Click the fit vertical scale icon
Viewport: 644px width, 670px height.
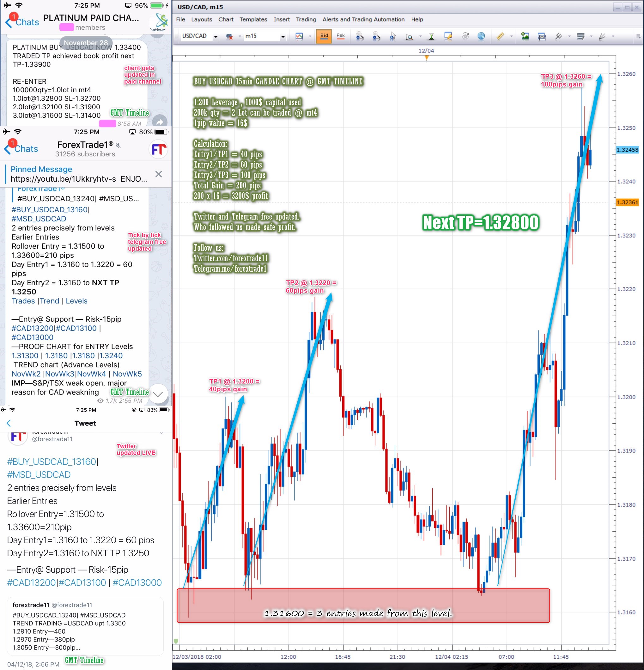click(432, 37)
